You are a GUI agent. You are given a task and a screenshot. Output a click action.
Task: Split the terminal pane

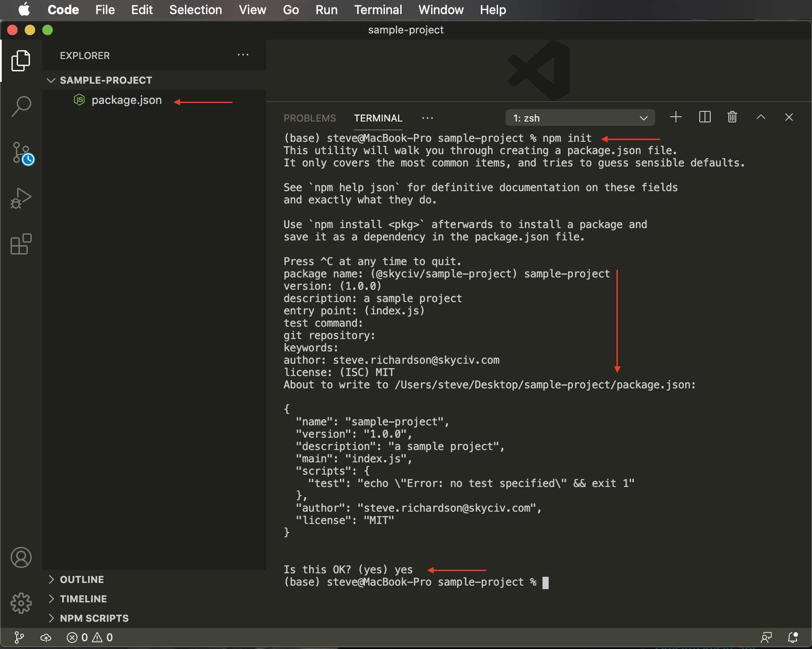coord(705,117)
